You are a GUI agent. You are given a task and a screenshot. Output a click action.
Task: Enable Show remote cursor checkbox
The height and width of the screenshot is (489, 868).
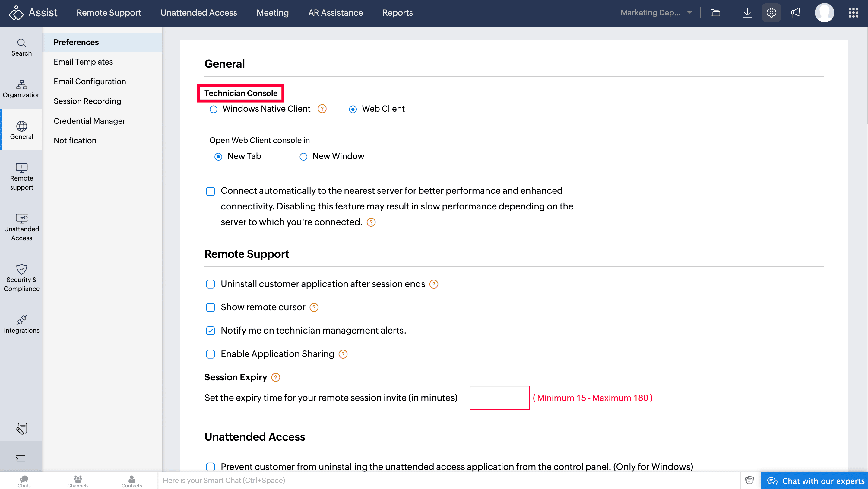click(x=210, y=307)
